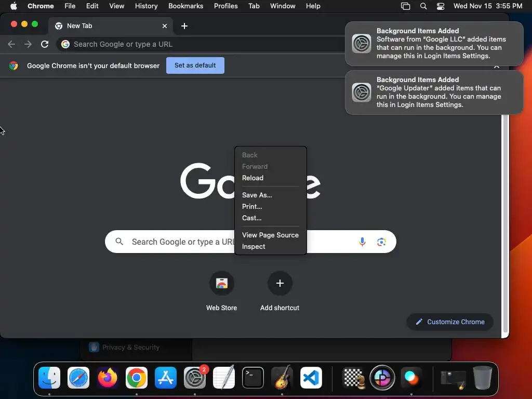Click the Google Updater background items notification
This screenshot has width=532, height=399.
click(x=434, y=92)
